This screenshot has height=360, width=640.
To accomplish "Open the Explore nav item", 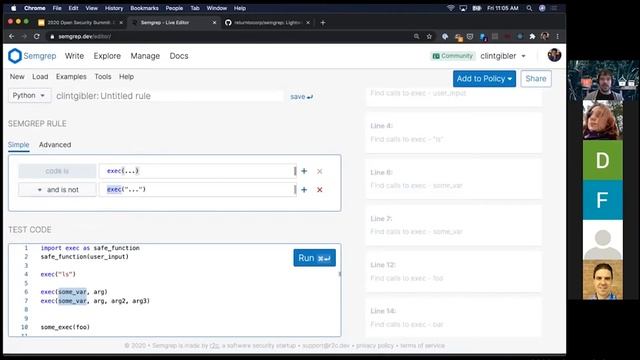I will coord(107,56).
